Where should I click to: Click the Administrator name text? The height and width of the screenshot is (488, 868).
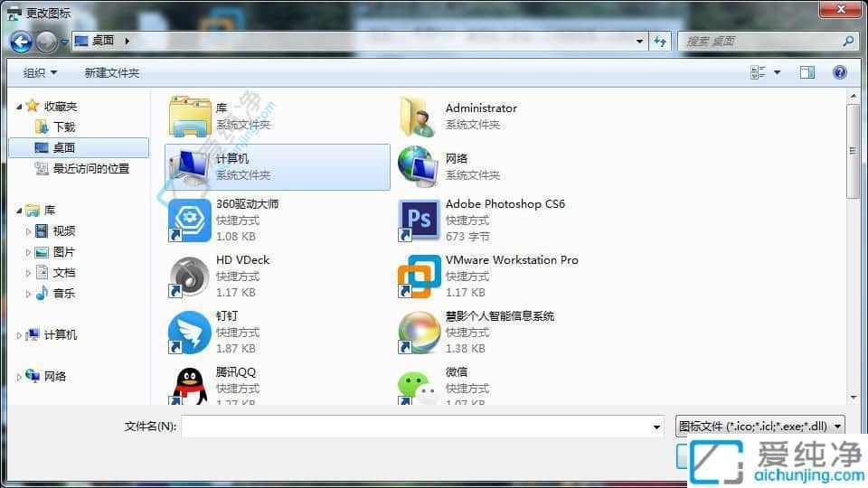point(481,108)
